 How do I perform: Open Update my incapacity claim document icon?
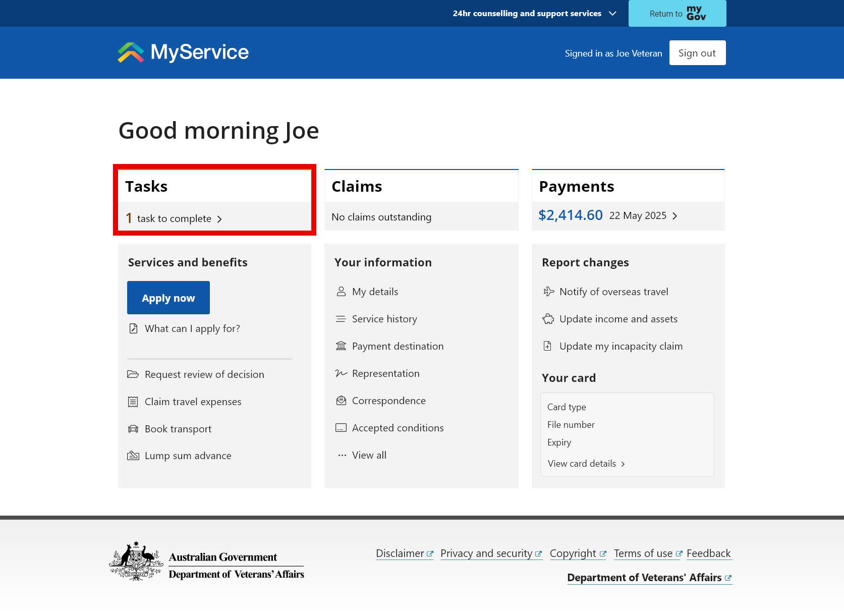(x=548, y=346)
